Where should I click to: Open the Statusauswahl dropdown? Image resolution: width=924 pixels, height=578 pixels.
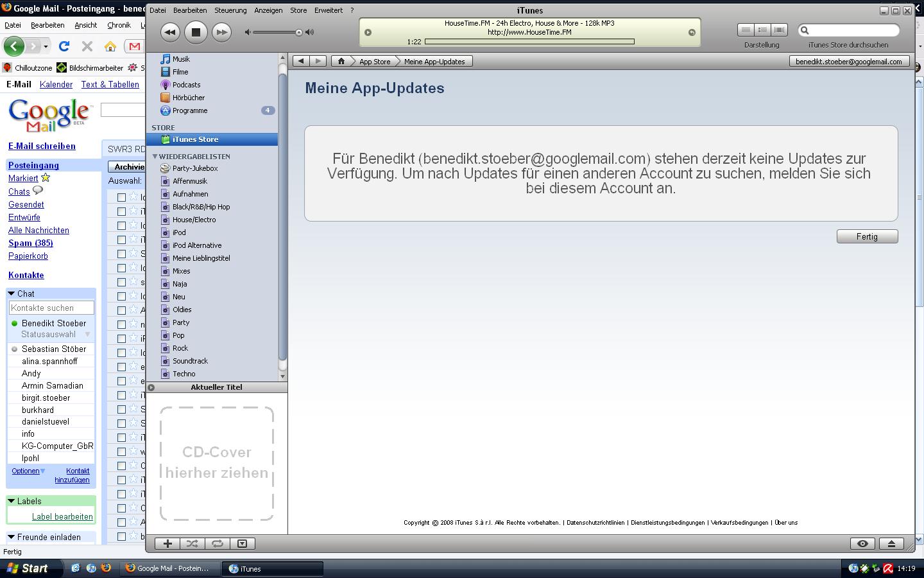tap(56, 335)
